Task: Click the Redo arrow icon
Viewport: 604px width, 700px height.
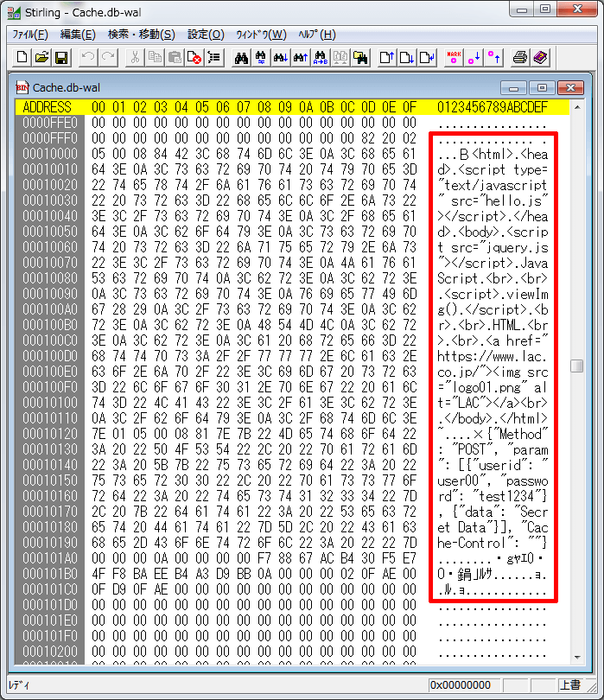Action: [108, 58]
